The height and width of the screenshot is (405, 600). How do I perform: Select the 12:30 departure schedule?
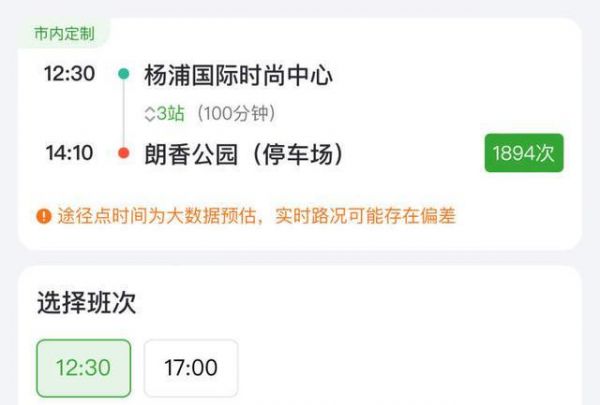pyautogui.click(x=84, y=368)
